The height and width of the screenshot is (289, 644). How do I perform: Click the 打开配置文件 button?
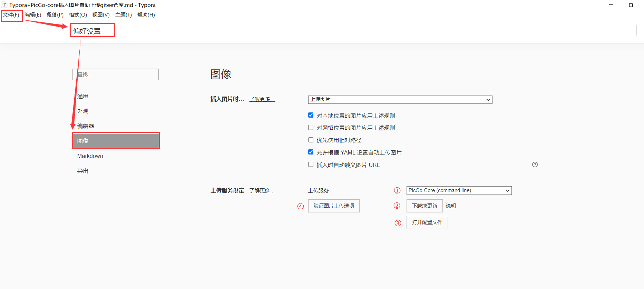(x=427, y=222)
